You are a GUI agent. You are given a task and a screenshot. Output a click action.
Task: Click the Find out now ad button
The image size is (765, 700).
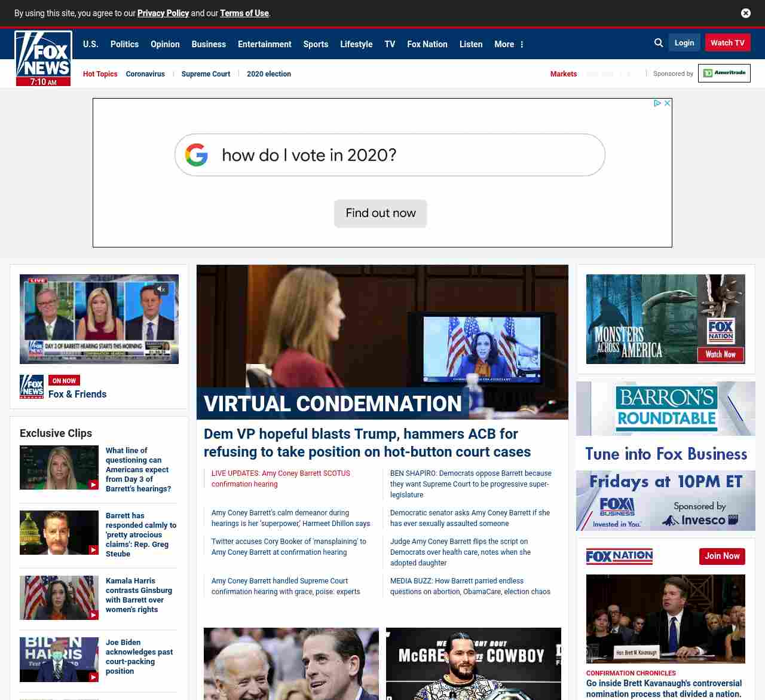pyautogui.click(x=380, y=213)
